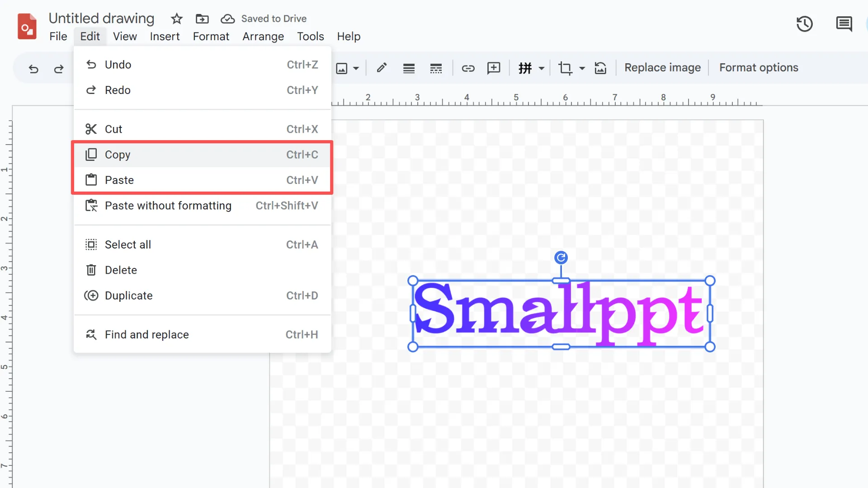Click the Saved to Drive status text
This screenshot has width=868, height=488.
(274, 19)
